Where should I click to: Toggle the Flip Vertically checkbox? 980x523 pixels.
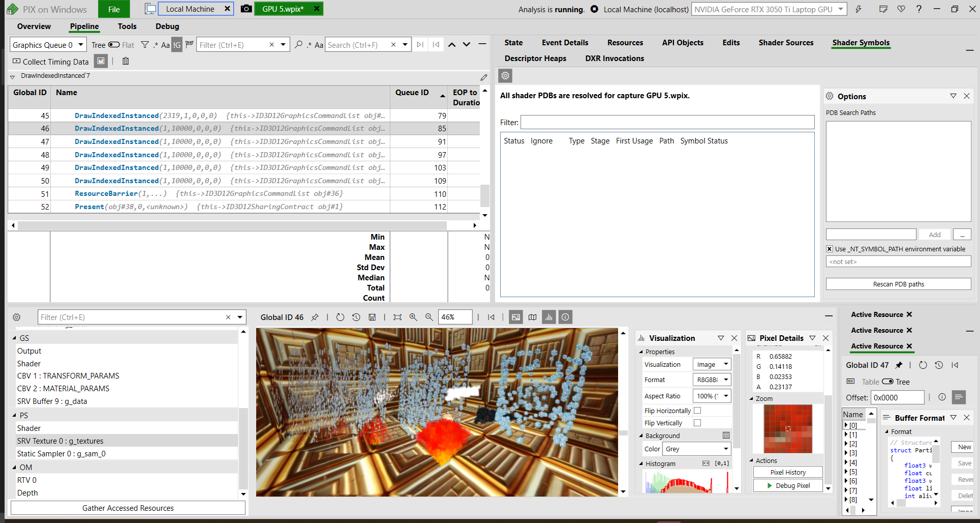tap(697, 422)
